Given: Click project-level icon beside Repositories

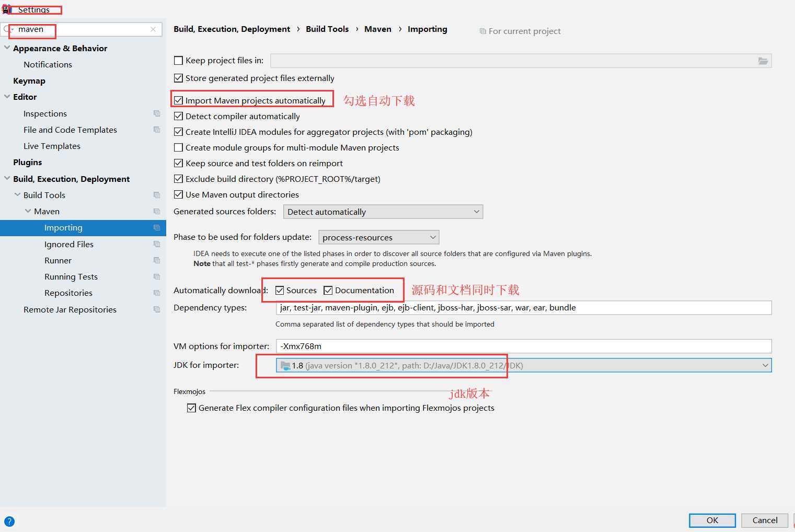Looking at the screenshot, I should click(x=157, y=293).
